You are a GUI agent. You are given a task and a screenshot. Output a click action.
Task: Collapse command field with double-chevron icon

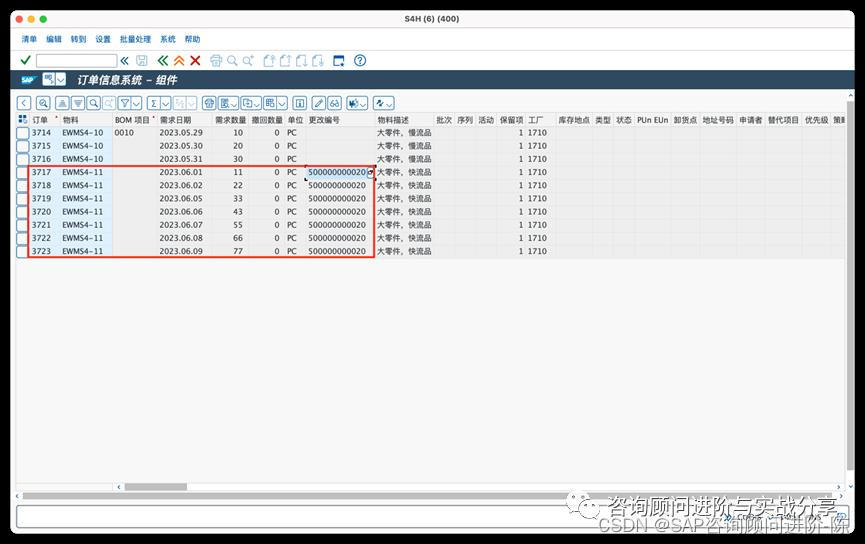(x=125, y=61)
